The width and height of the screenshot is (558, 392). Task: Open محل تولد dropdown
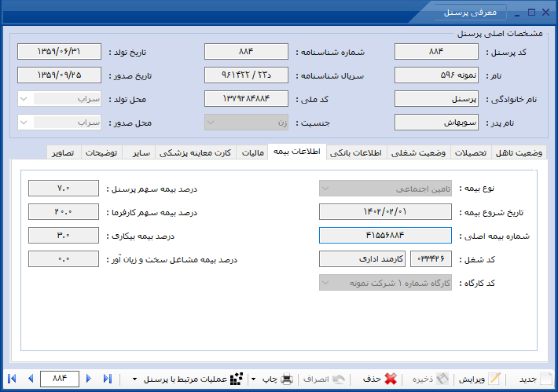[60, 98]
